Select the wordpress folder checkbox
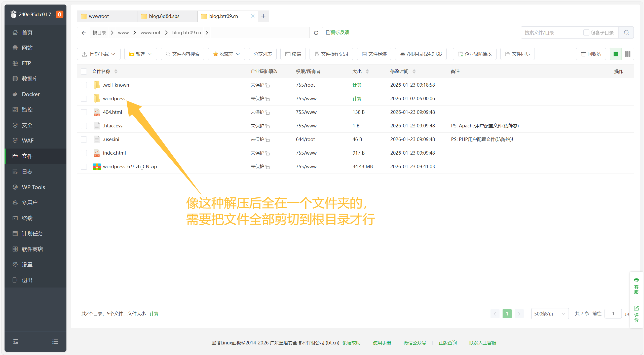Image resolution: width=644 pixels, height=355 pixels. (84, 98)
